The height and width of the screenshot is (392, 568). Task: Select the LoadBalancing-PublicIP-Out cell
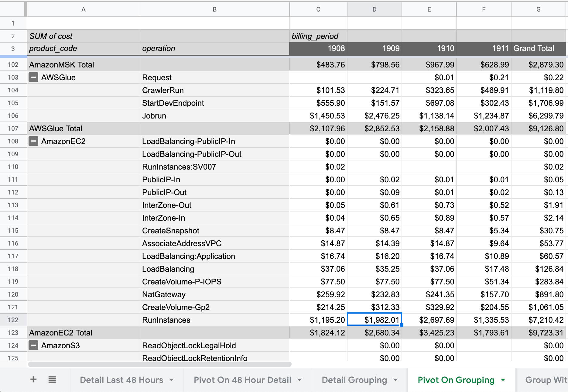(215, 154)
